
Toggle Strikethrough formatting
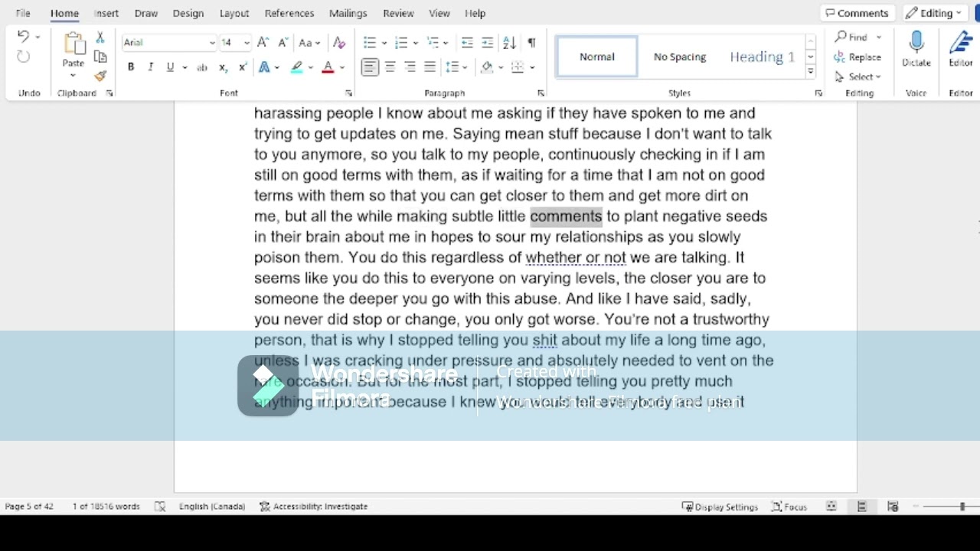pos(202,67)
